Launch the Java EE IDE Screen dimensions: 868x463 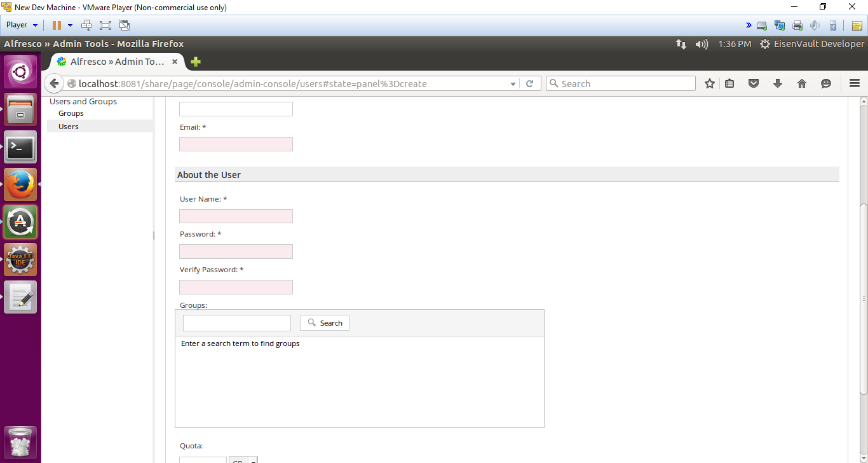coord(20,259)
